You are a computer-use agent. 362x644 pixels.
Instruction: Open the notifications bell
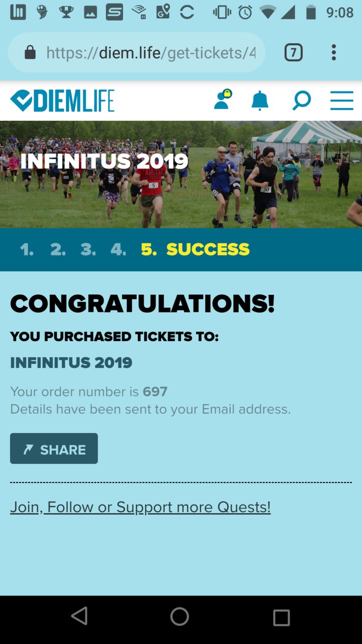click(260, 101)
